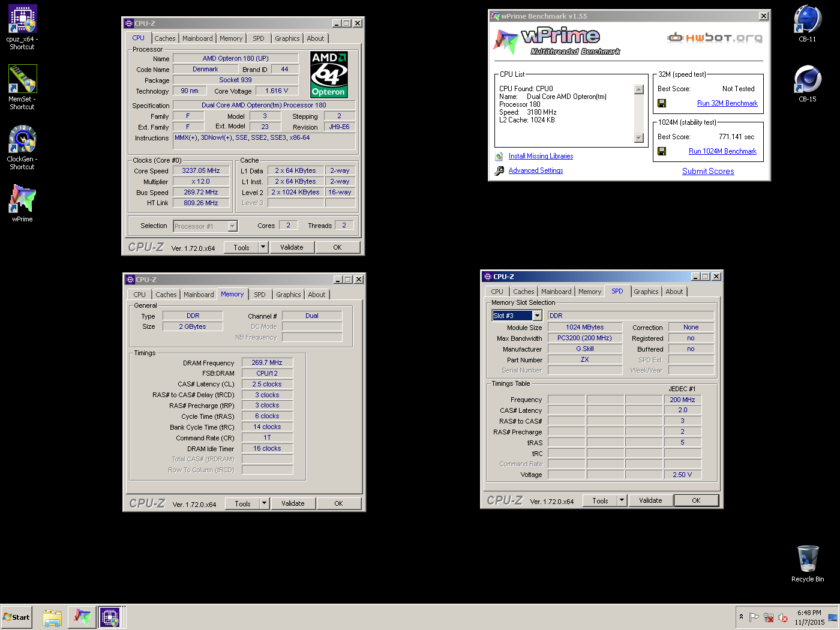840x630 pixels.
Task: Open SPD tab in Memory CPU-Z window
Action: pyautogui.click(x=260, y=295)
